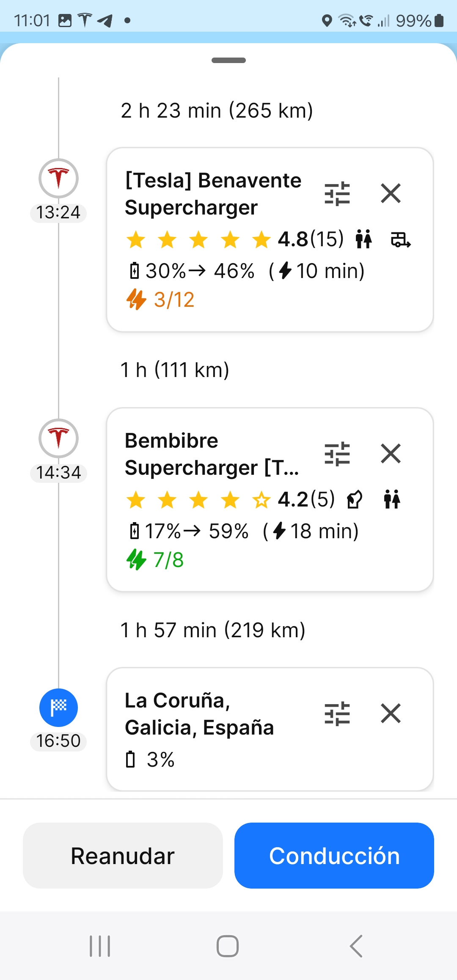457x980 pixels.
Task: Tap Android back navigation button
Action: click(356, 946)
